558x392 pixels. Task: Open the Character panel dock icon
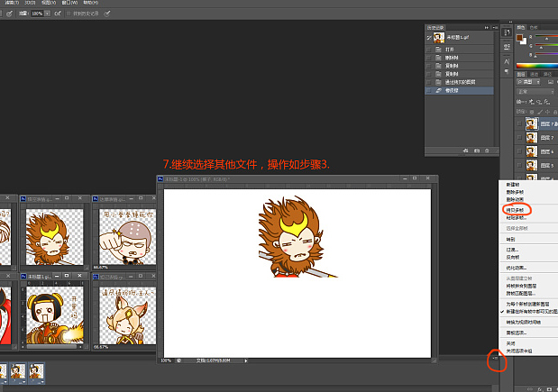[x=507, y=61]
